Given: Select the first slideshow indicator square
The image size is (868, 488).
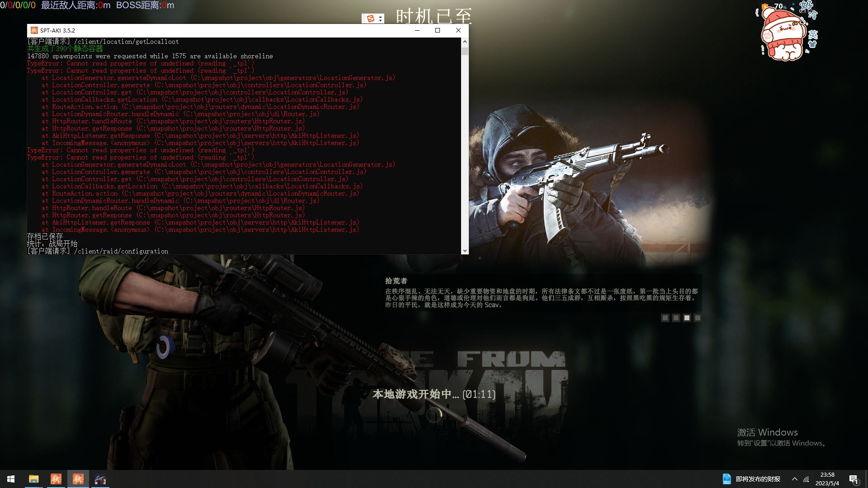Looking at the screenshot, I should point(665,318).
